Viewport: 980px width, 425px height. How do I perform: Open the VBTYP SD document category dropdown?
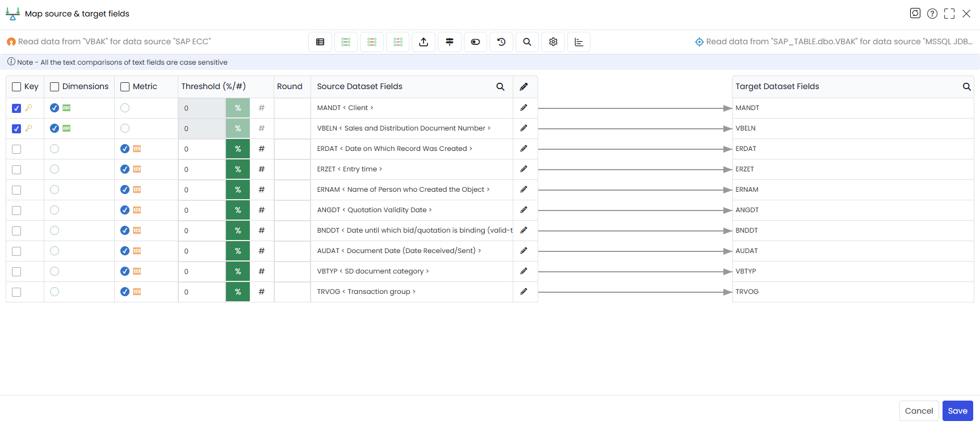tap(412, 271)
